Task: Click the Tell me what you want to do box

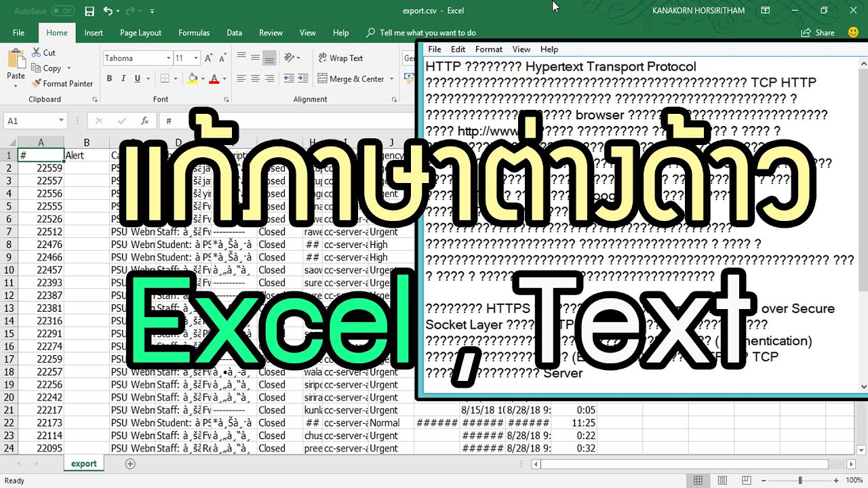Action: point(420,33)
